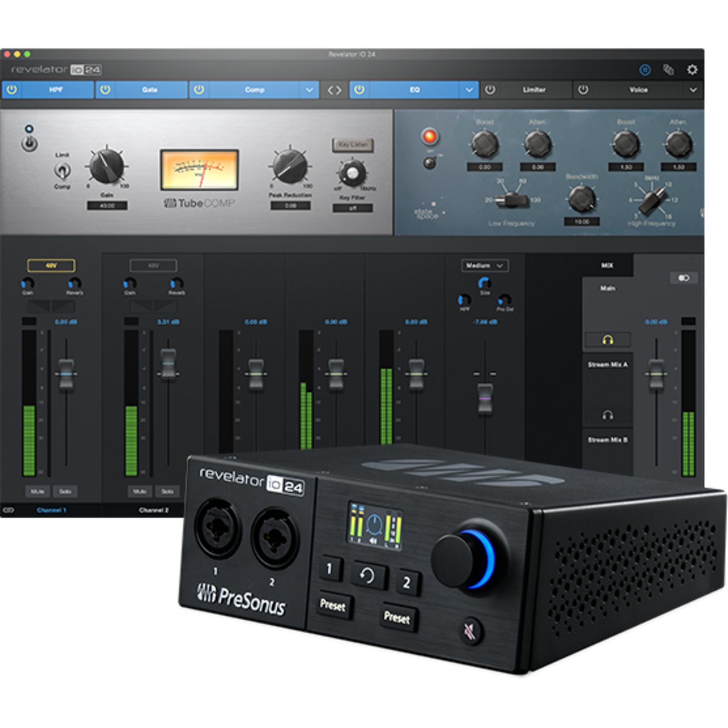
Task: Click the reverb HPF knob
Action: pos(464,301)
